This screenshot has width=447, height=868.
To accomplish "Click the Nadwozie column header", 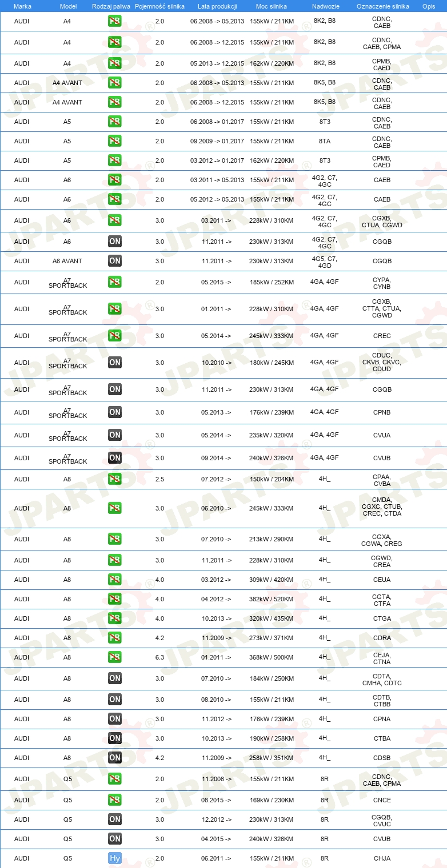I will [x=325, y=6].
